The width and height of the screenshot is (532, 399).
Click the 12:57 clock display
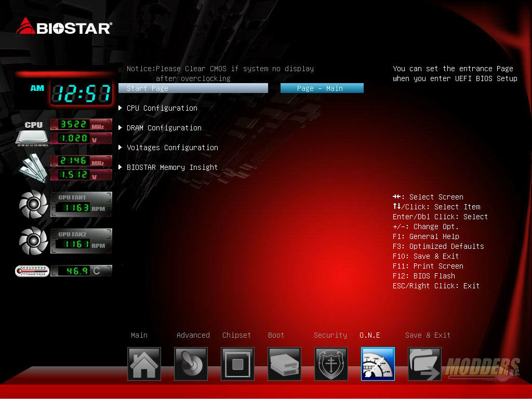82,94
